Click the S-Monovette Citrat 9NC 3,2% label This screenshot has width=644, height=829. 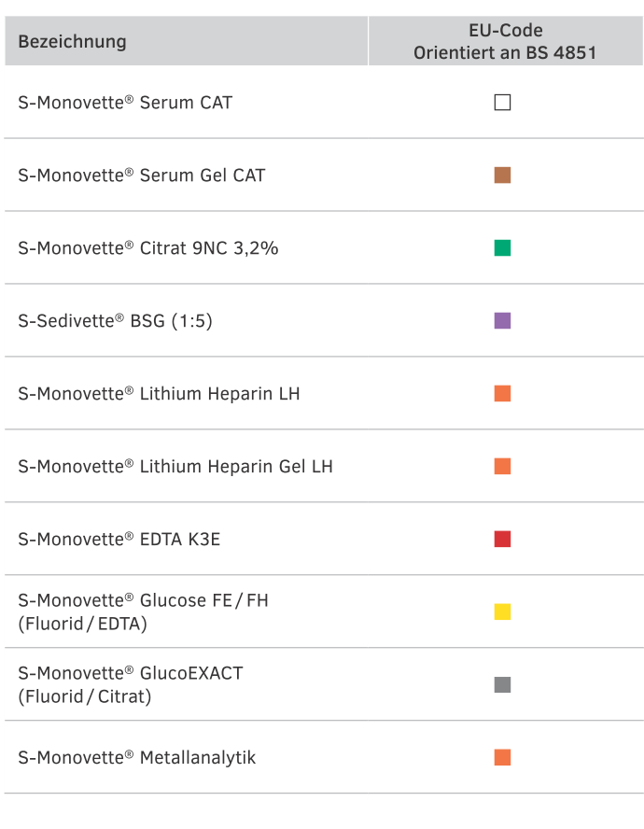(147, 248)
